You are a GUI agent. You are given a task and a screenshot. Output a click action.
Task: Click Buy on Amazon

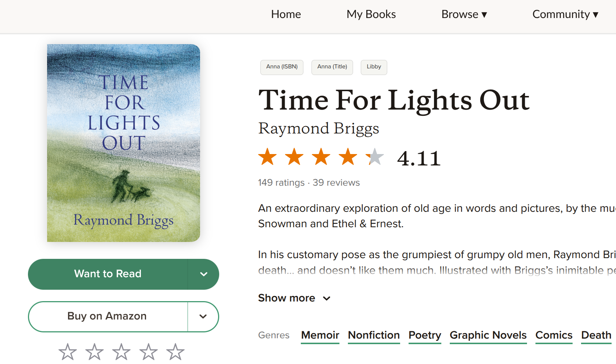click(x=107, y=317)
